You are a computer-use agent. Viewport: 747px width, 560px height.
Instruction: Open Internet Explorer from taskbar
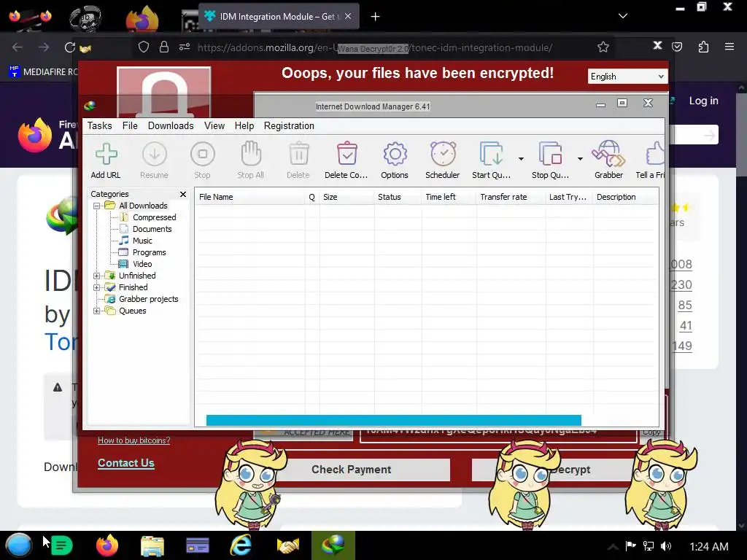(x=241, y=545)
